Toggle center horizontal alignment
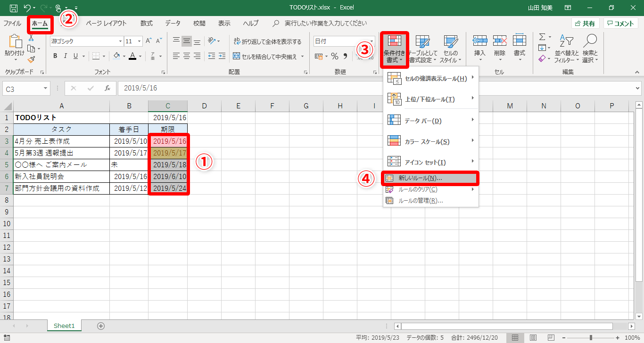 point(187,57)
